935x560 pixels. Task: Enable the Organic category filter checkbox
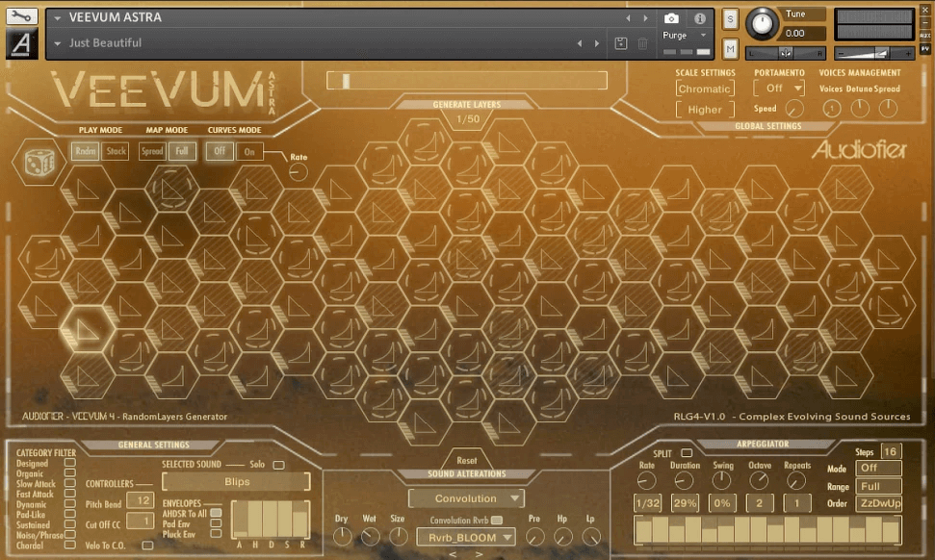(x=69, y=474)
